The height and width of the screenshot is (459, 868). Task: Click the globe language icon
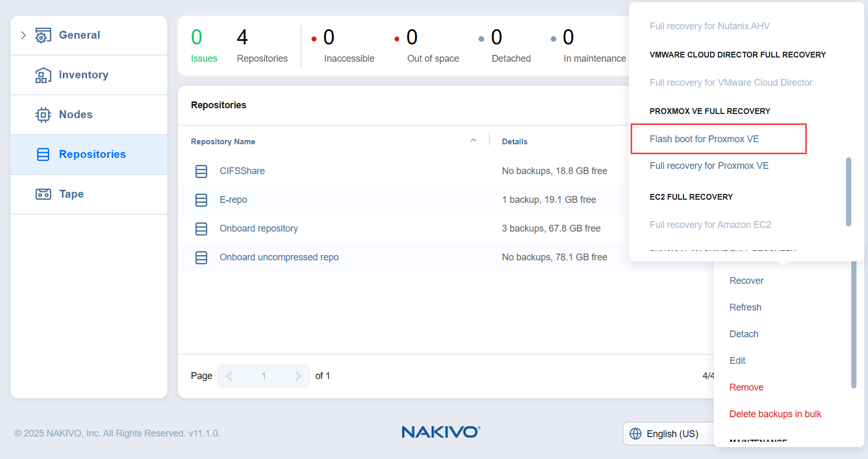(x=635, y=434)
